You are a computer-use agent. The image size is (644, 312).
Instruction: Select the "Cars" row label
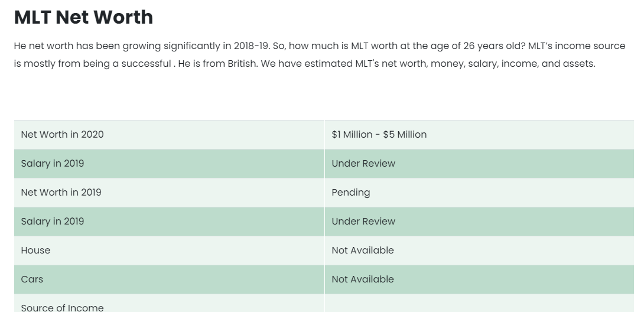coord(32,279)
